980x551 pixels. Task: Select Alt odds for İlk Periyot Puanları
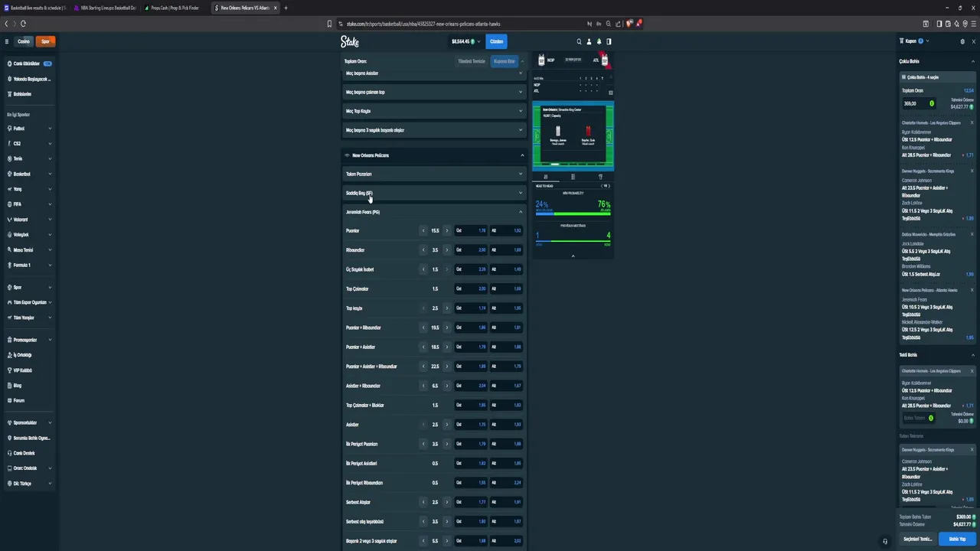pyautogui.click(x=506, y=444)
